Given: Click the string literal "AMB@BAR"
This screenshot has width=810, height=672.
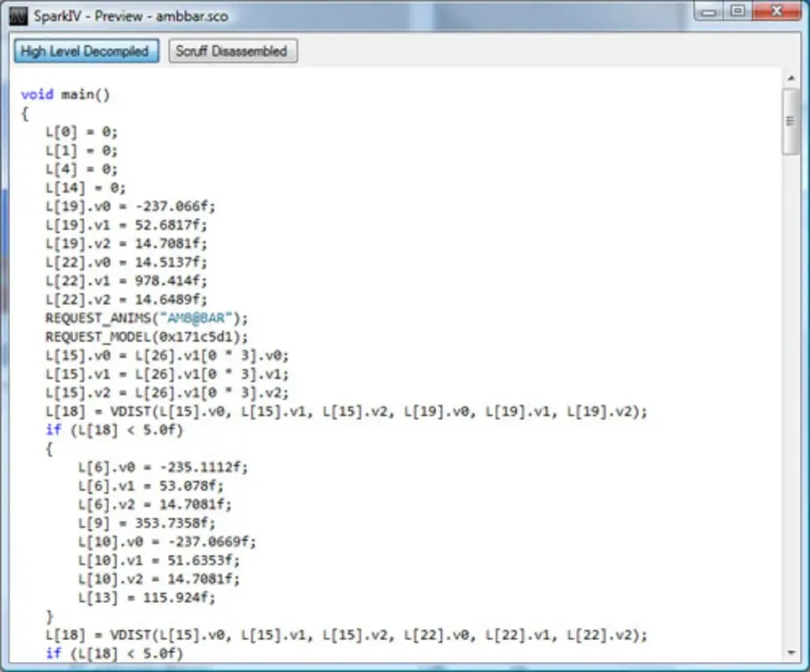Looking at the screenshot, I should [197, 318].
